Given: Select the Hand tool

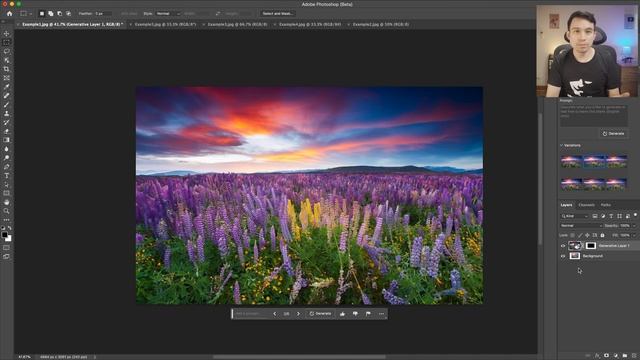Looking at the screenshot, I should (7, 202).
